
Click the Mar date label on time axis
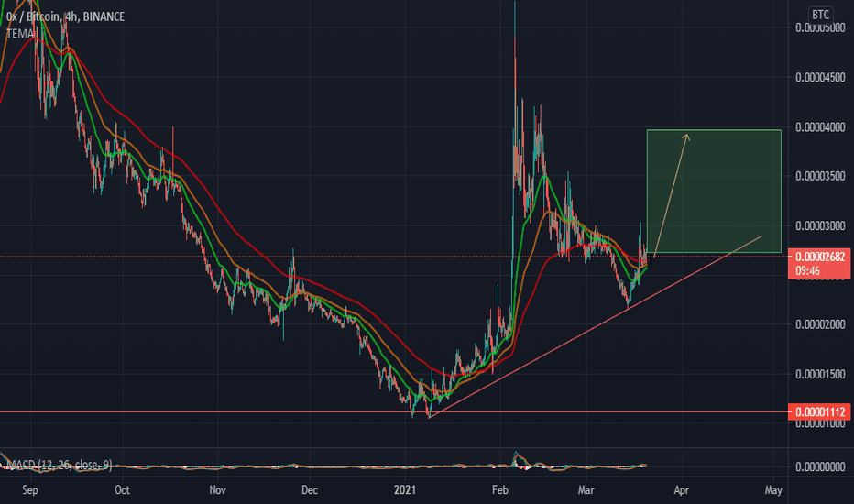click(586, 490)
